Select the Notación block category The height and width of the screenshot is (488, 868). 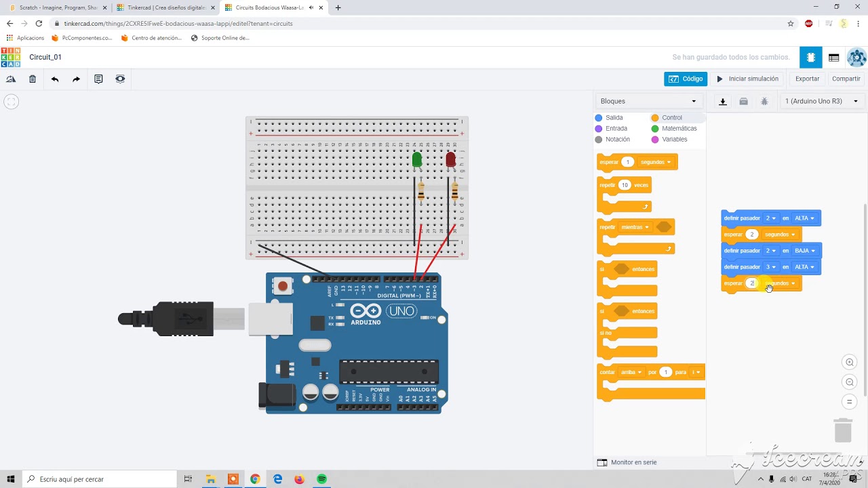[612, 140]
